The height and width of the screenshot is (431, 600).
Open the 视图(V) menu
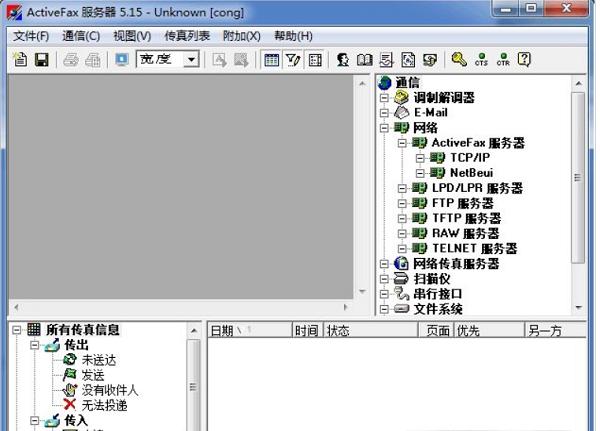132,36
